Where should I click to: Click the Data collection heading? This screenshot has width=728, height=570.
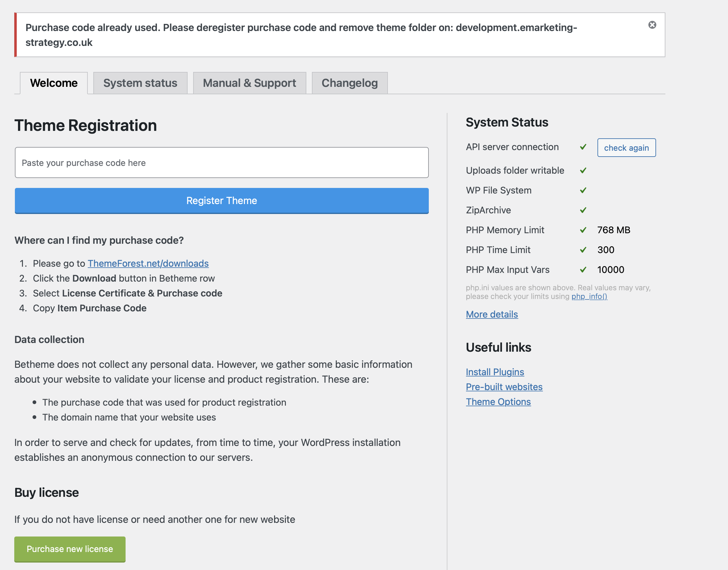[x=49, y=340]
